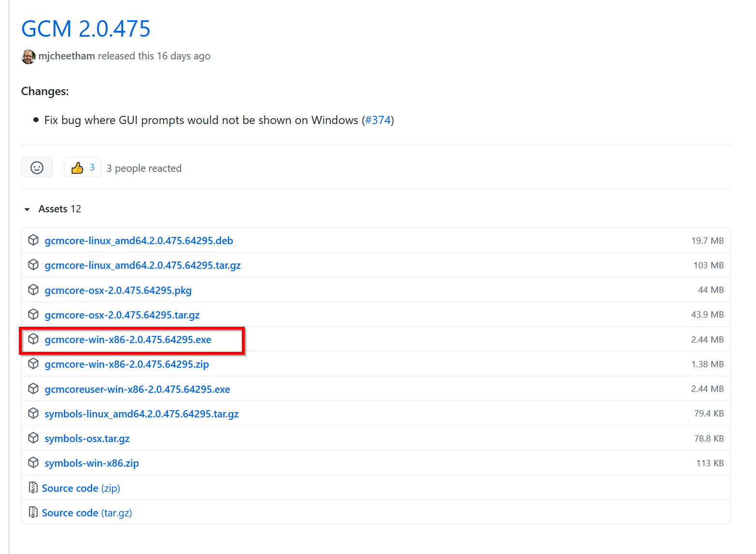Screen dimensions: 756x554
Task: Click the Assets 12 heading
Action: coord(60,209)
